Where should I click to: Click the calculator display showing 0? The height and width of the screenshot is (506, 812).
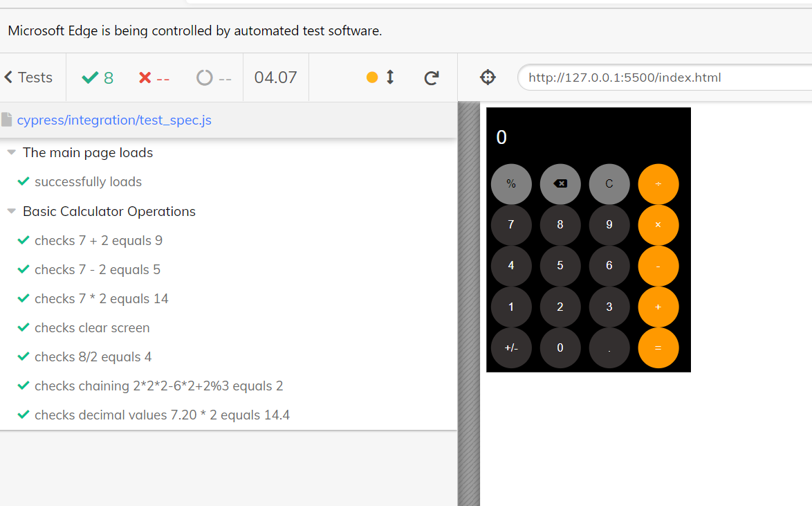pyautogui.click(x=589, y=137)
